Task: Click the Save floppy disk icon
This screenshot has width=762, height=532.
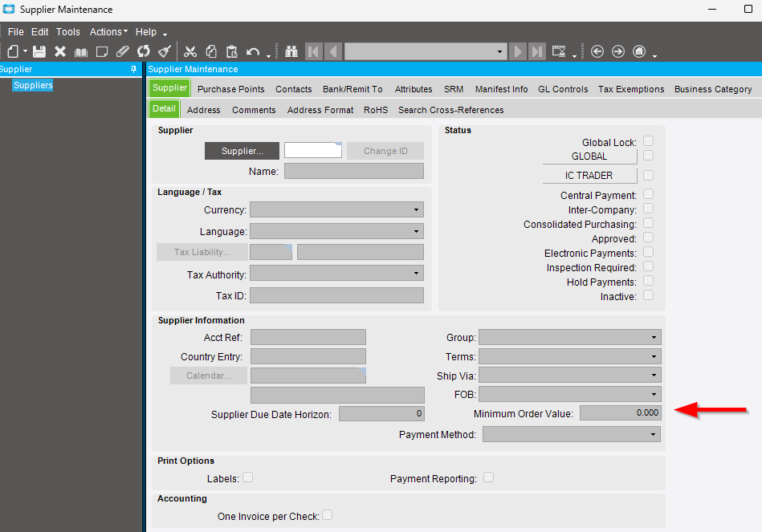Action: coord(39,51)
